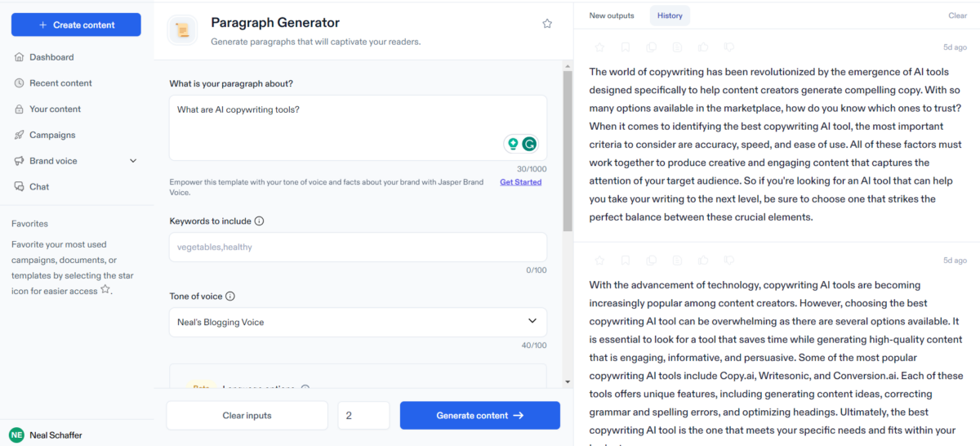Screen dimensions: 980x446
Task: Click the output count field showing 2
Action: click(363, 416)
